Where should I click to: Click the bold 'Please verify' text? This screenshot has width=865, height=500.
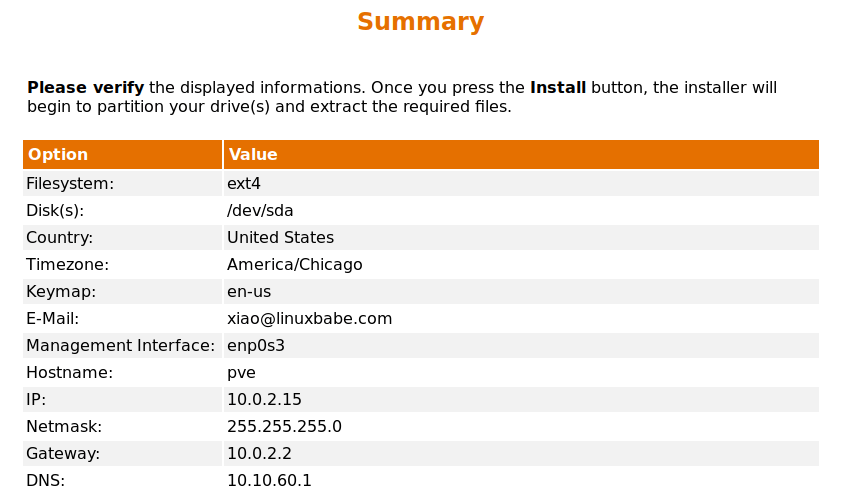pyautogui.click(x=85, y=88)
